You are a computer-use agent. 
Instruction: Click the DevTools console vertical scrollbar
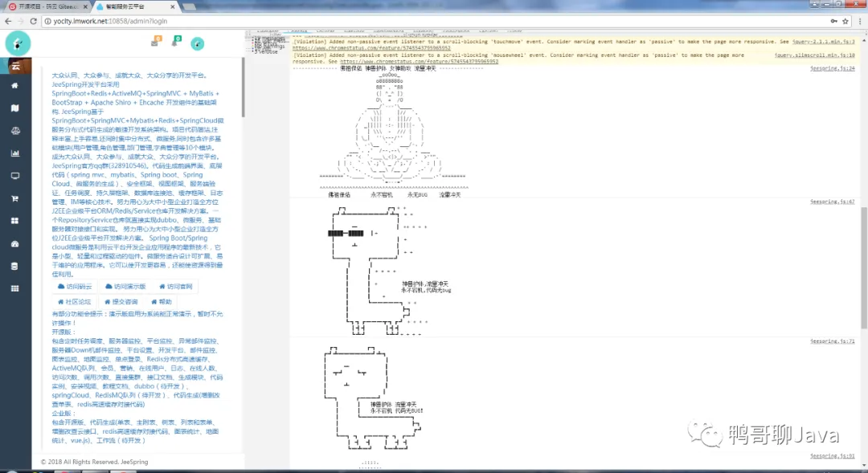tap(864, 267)
